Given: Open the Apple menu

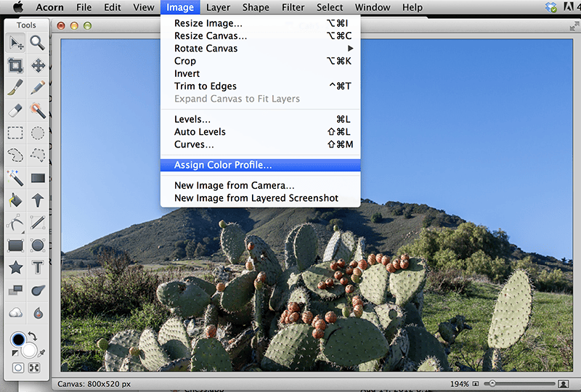Looking at the screenshot, I should pyautogui.click(x=18, y=7).
